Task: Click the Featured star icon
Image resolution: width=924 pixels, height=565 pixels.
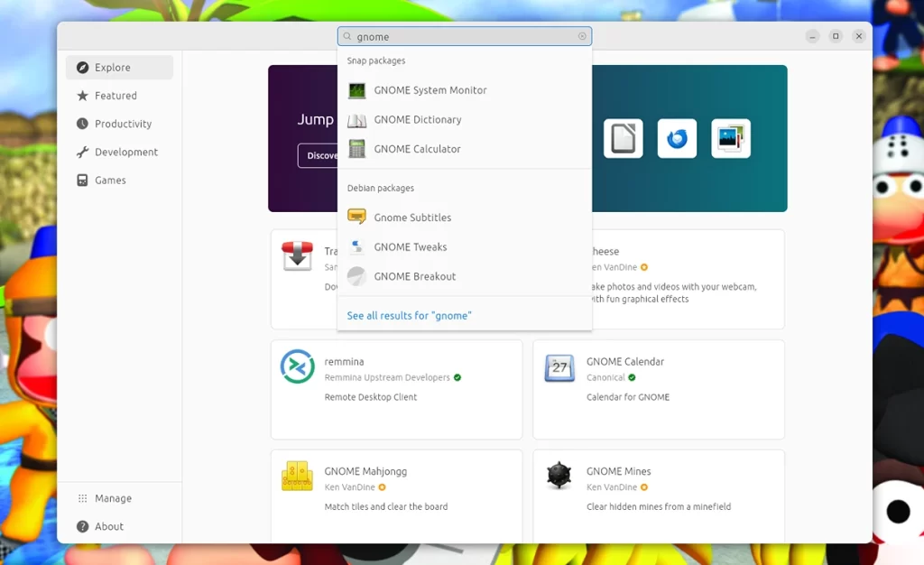Action: (82, 96)
